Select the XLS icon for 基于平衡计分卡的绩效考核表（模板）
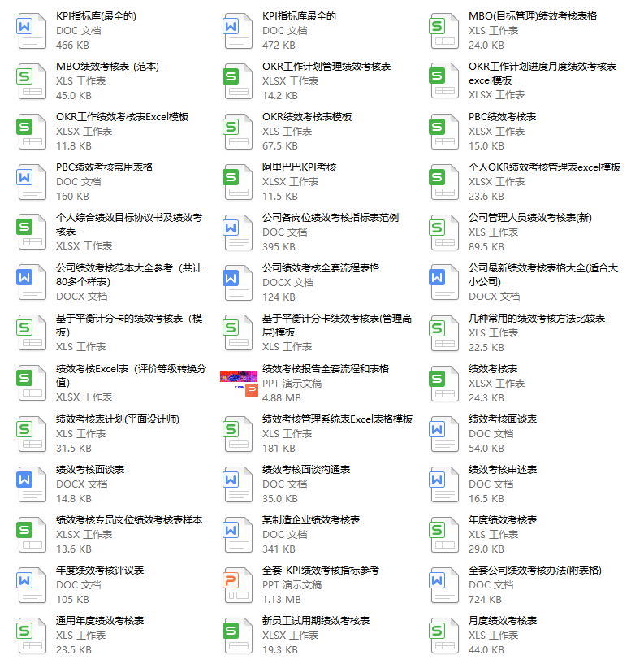The height and width of the screenshot is (664, 644). pyautogui.click(x=32, y=333)
